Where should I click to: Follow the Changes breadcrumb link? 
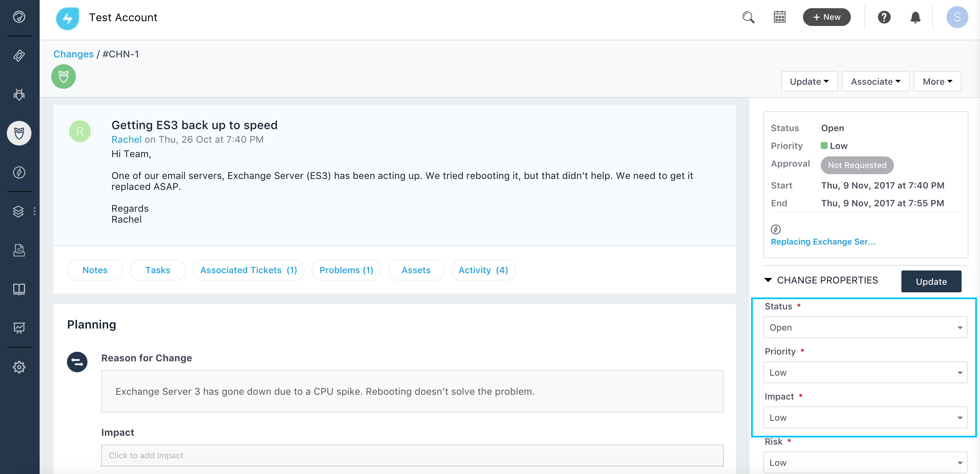73,54
